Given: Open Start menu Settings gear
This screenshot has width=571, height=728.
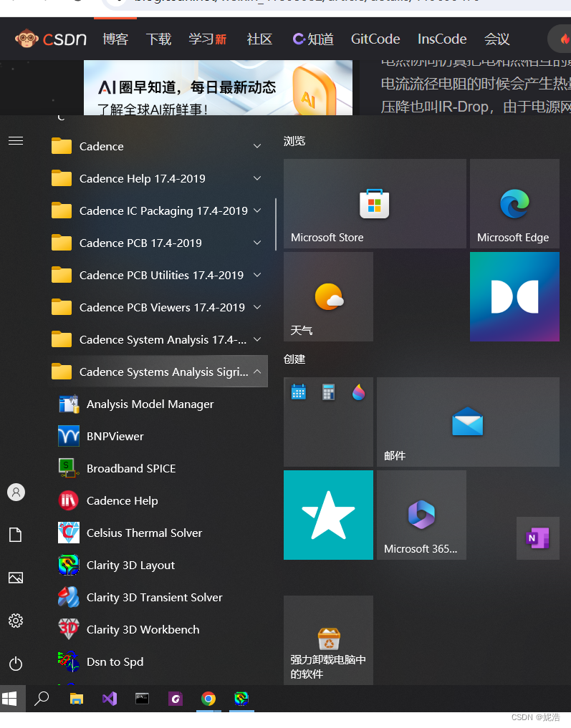Looking at the screenshot, I should (16, 621).
